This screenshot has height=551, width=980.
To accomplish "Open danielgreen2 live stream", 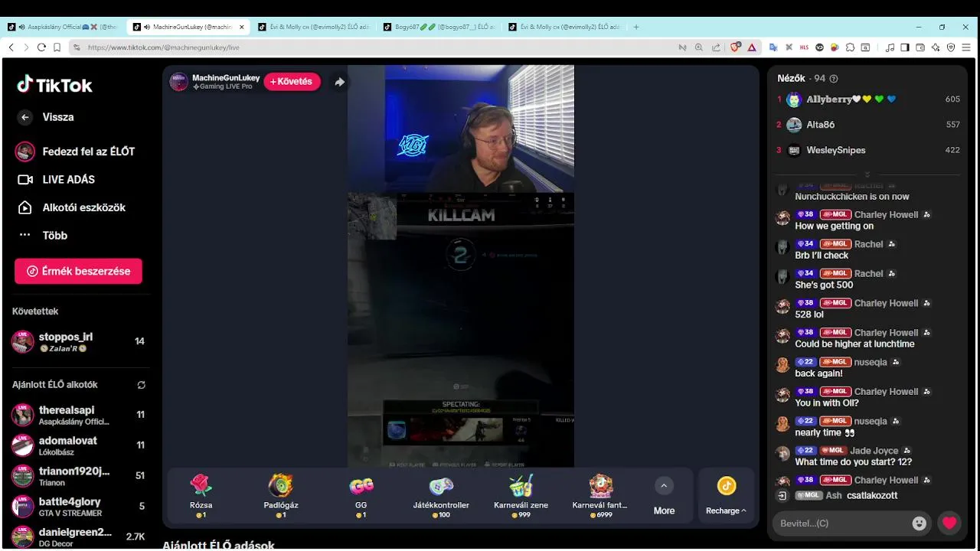I will click(78, 536).
